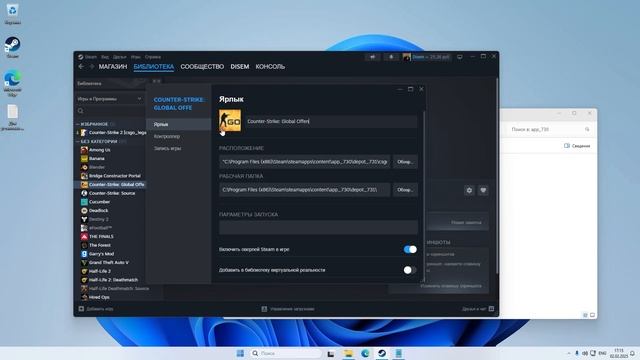Open File Explorer from the taskbar

pos(348,353)
